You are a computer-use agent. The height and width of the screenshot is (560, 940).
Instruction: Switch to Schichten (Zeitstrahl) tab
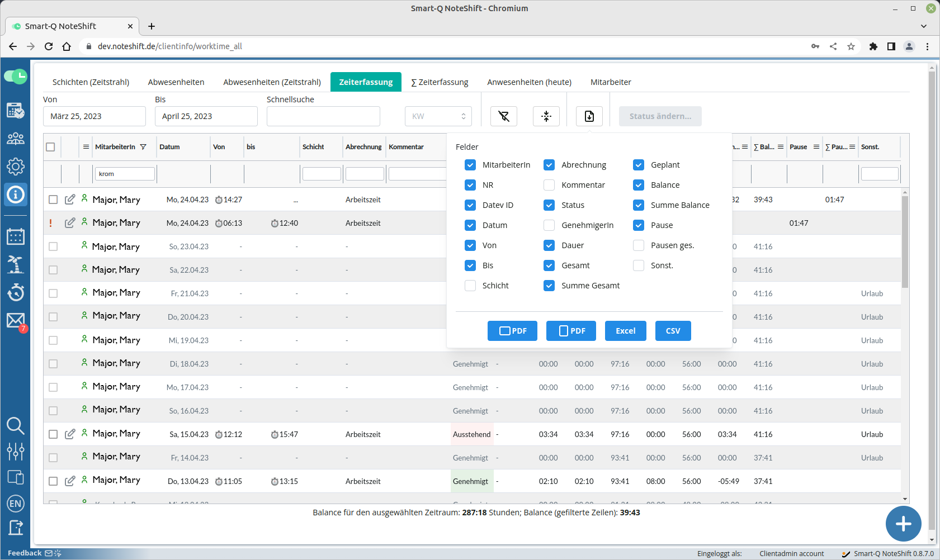91,82
